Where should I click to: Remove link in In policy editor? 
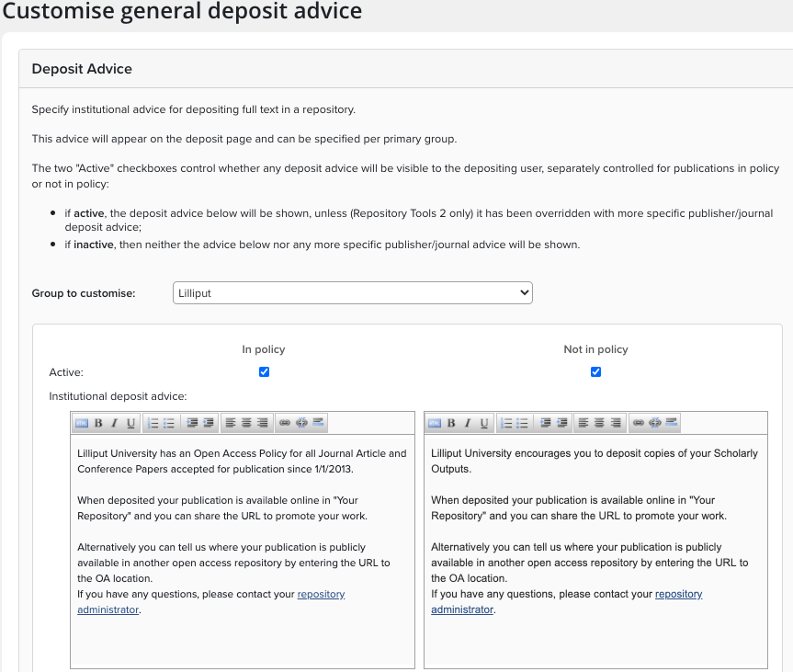pos(301,423)
